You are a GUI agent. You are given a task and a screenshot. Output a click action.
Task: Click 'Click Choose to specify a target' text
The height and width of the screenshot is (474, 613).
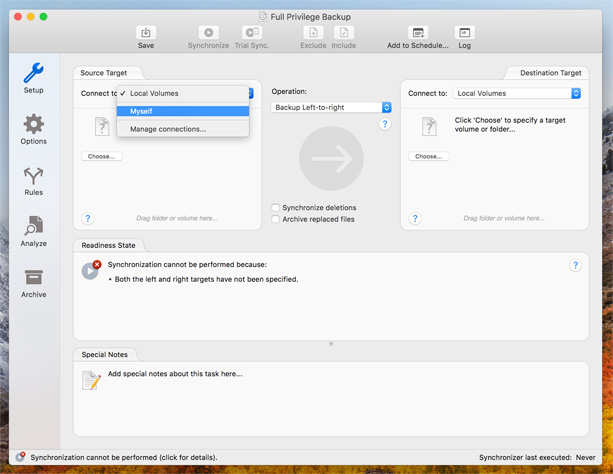(x=510, y=124)
